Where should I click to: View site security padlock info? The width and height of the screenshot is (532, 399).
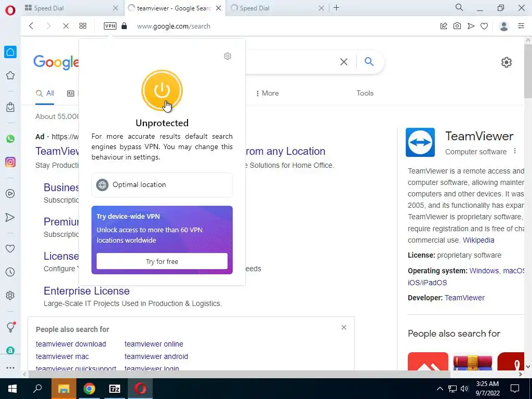[x=124, y=26]
